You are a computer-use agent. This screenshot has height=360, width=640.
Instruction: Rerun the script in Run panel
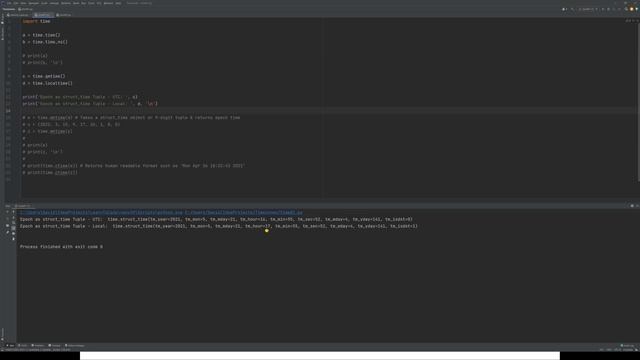pos(7,212)
